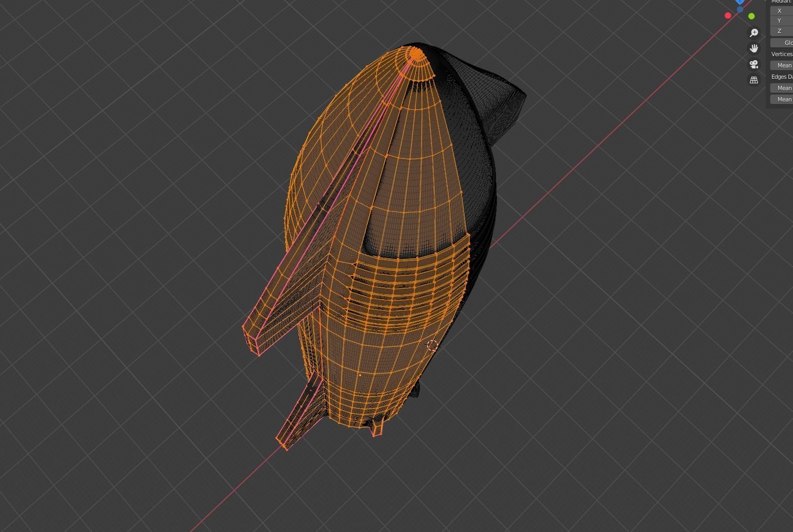Toggle the camera view icon
793x532 pixels.
[x=754, y=64]
